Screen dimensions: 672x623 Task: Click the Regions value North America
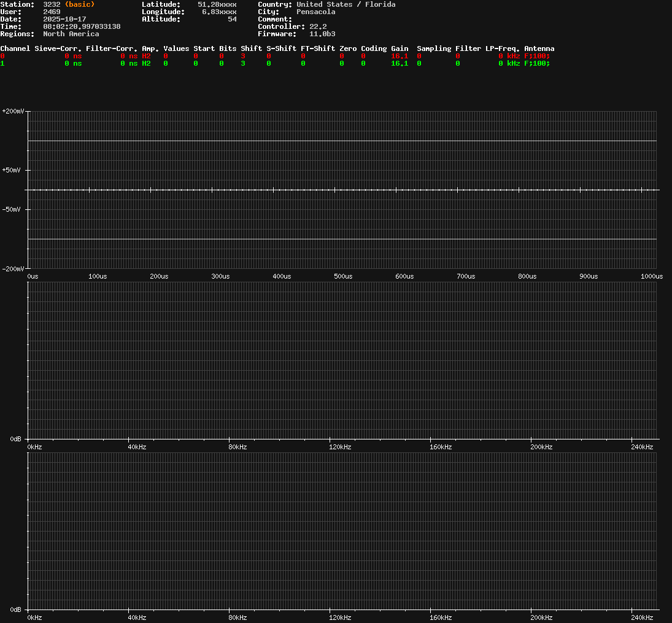pos(71,34)
